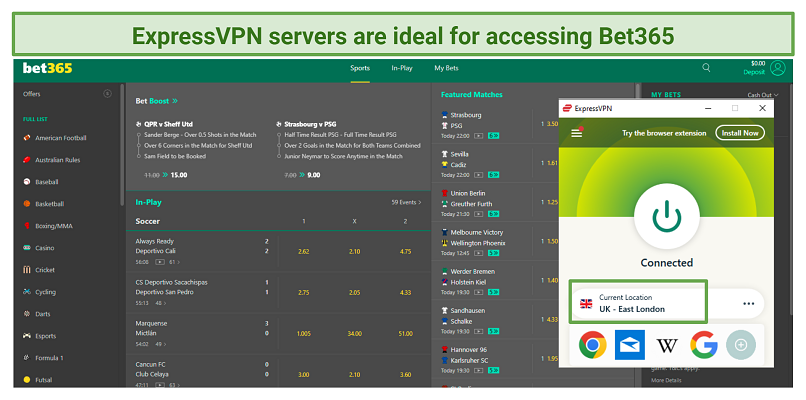806x400 pixels.
Task: Launch Chrome shortcut in ExpressVPN
Action: (x=592, y=344)
